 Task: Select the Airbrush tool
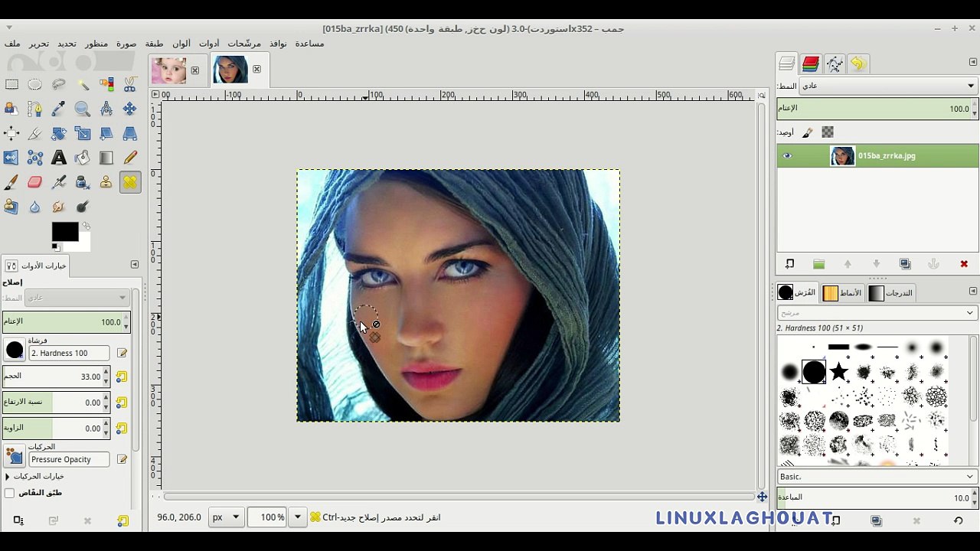click(x=59, y=182)
